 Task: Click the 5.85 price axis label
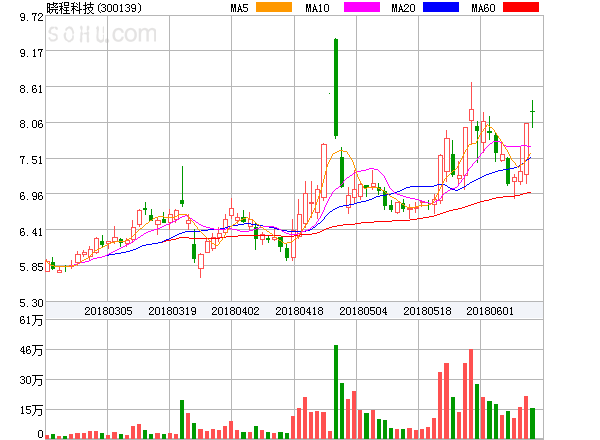click(x=31, y=267)
